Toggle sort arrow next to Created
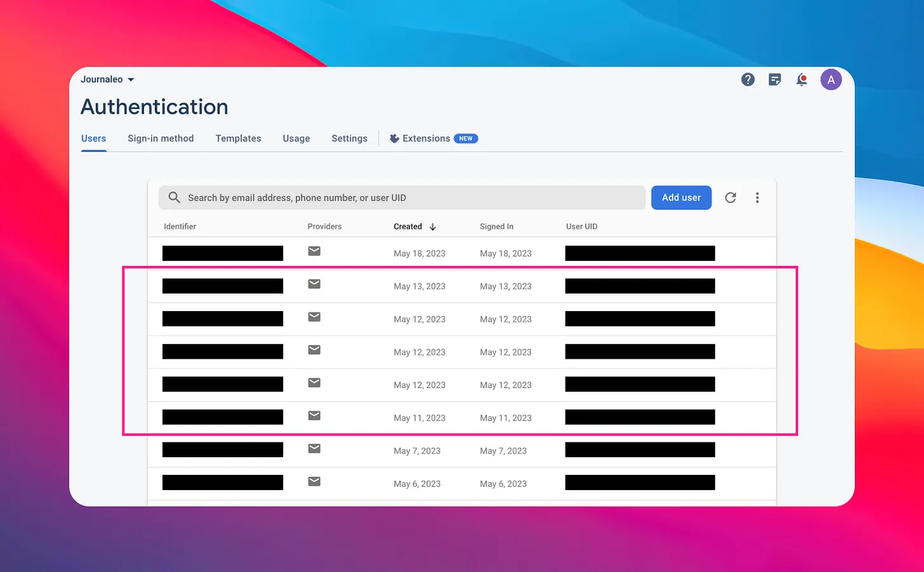 pyautogui.click(x=433, y=227)
